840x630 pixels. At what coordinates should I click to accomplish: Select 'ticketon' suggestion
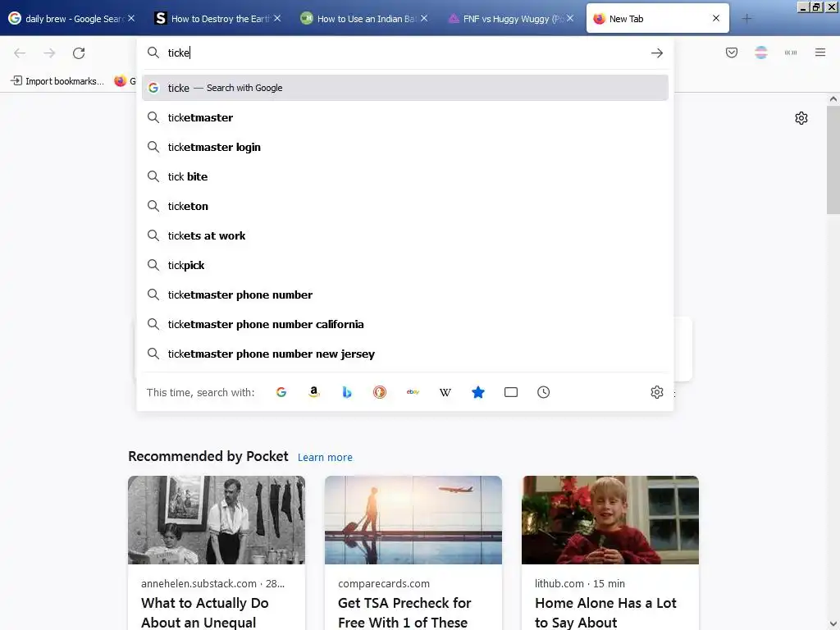tap(405, 206)
